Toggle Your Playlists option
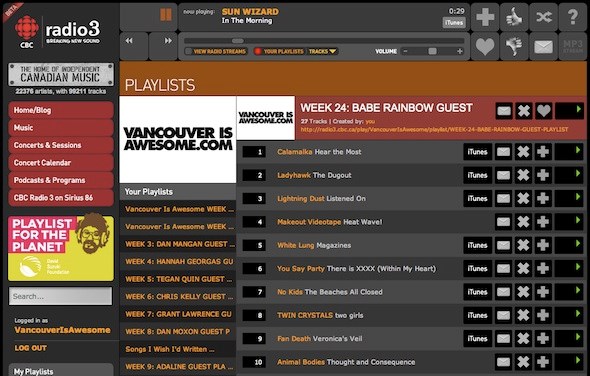 [x=279, y=51]
